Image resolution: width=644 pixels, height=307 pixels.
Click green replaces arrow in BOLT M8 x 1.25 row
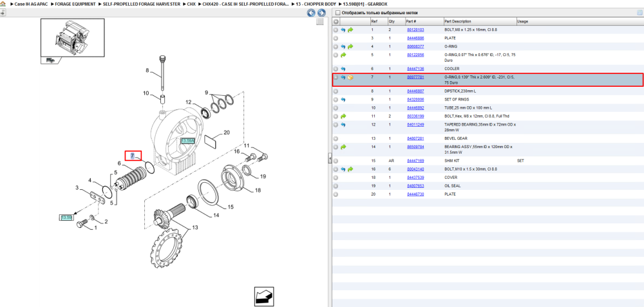(x=350, y=30)
